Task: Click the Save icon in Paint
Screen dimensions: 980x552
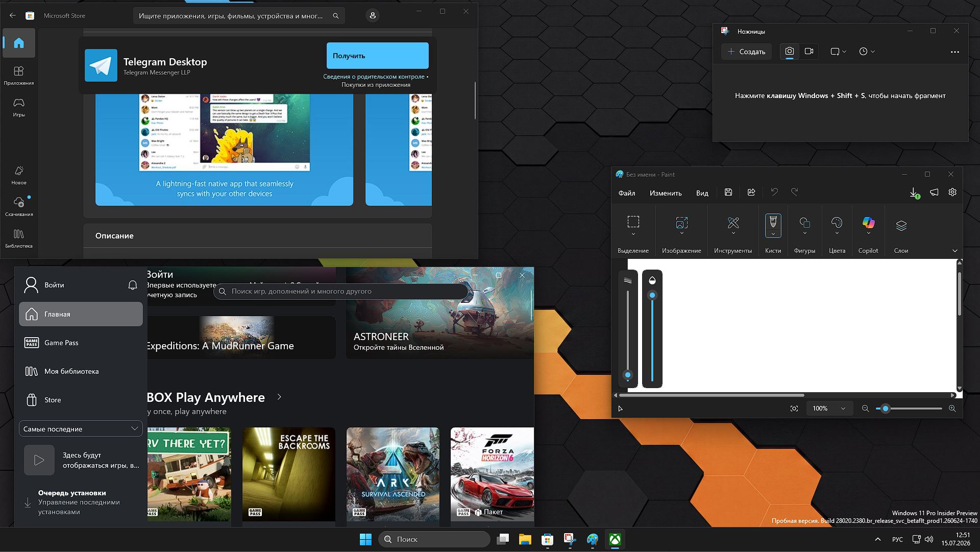Action: coord(728,192)
